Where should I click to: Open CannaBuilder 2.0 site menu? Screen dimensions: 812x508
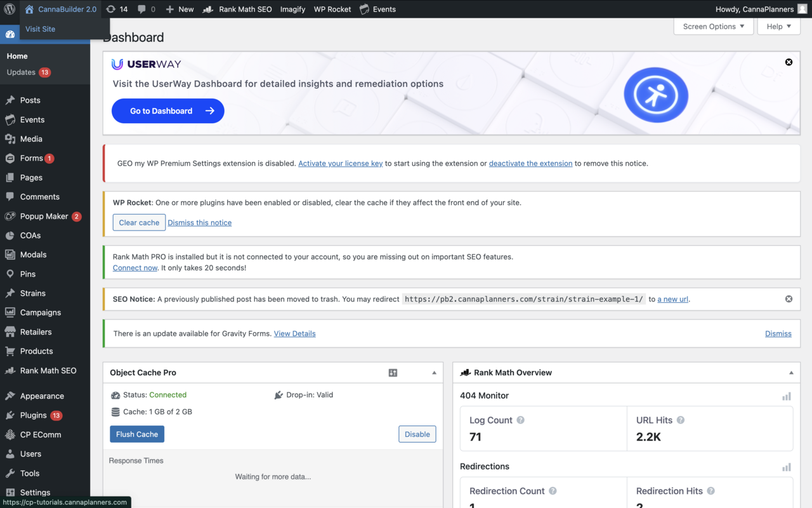click(x=60, y=9)
